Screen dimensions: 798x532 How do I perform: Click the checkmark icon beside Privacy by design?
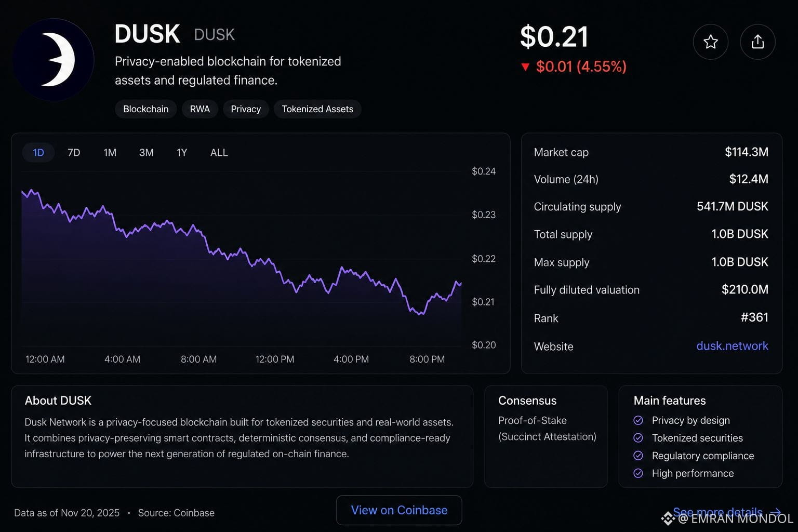pos(639,420)
